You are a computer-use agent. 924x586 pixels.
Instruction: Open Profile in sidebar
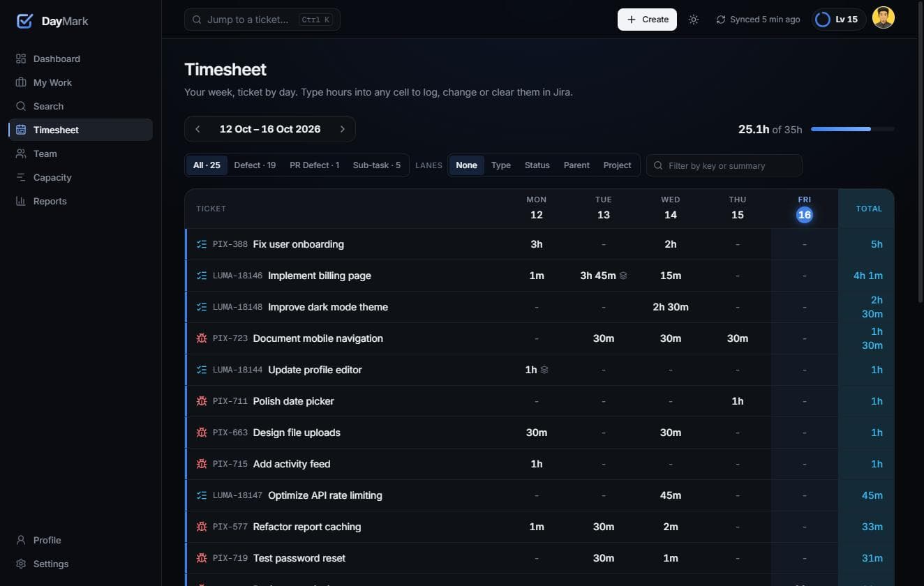tap(80, 540)
